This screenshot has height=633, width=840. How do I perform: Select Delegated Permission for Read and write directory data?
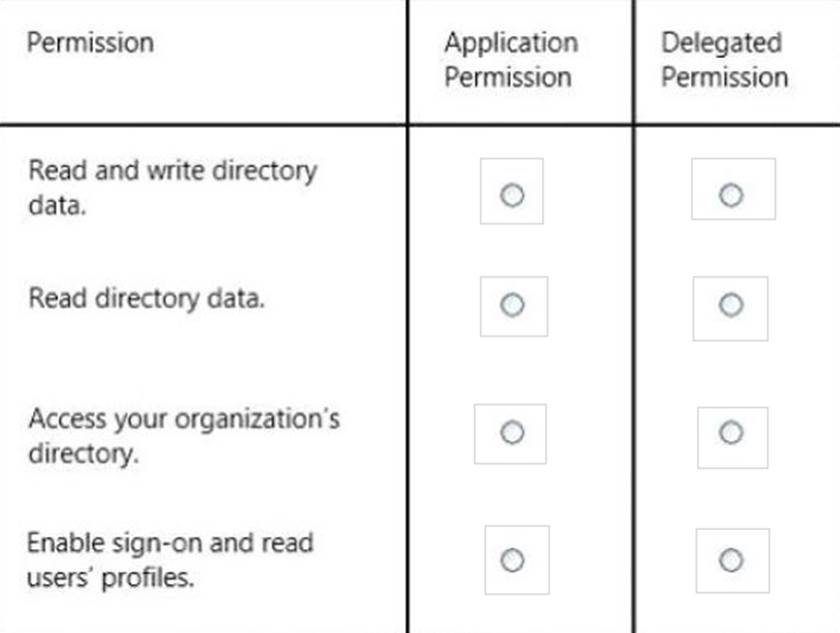pos(731,193)
